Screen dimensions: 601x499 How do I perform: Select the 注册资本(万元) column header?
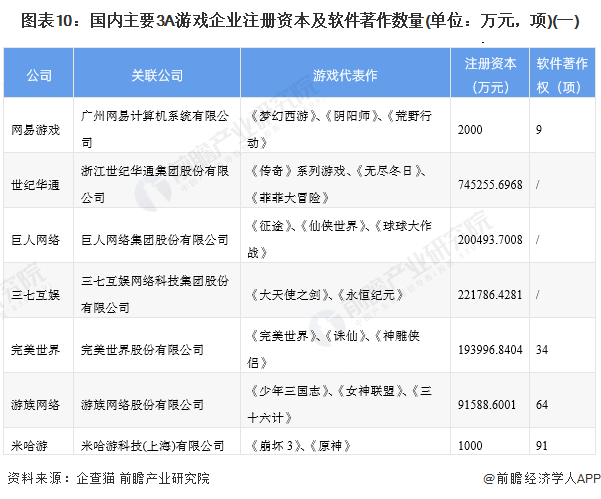[490, 73]
